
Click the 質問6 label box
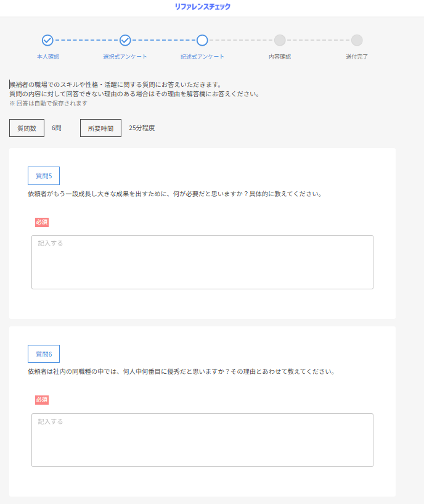(x=44, y=354)
